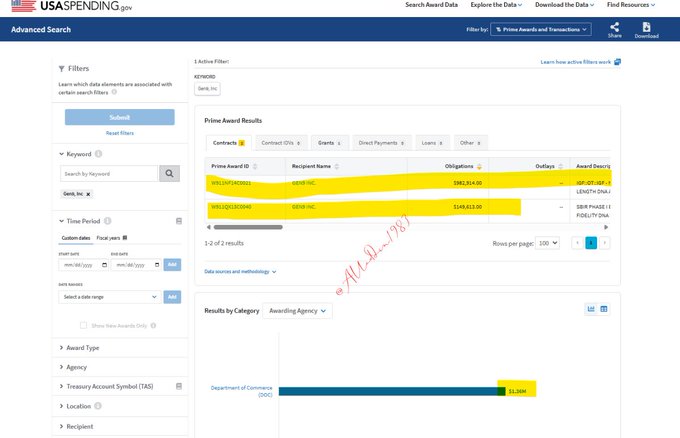
Task: Select the Fiscal years option
Action: pyautogui.click(x=109, y=237)
